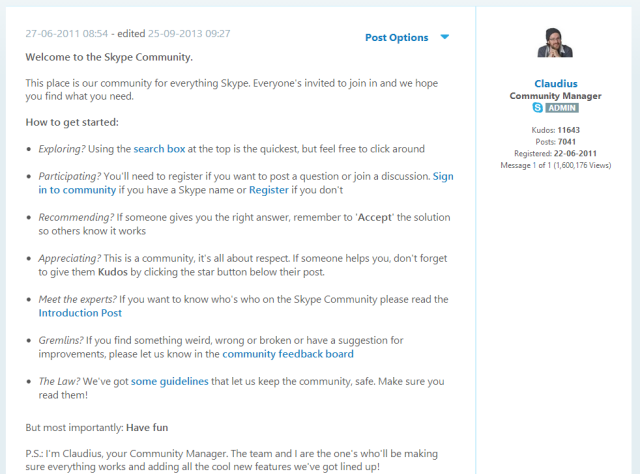Go to the community feedback board link
The image size is (640, 474).
click(288, 354)
